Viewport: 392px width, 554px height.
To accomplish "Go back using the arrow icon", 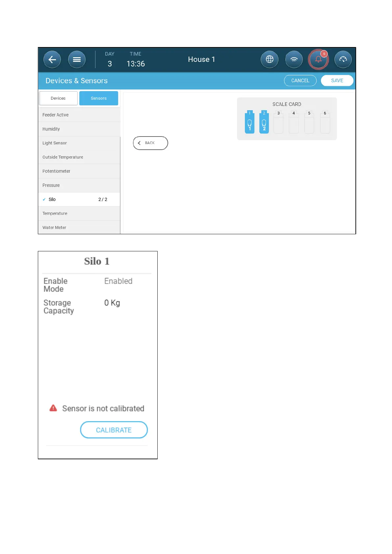I will click(x=52, y=60).
